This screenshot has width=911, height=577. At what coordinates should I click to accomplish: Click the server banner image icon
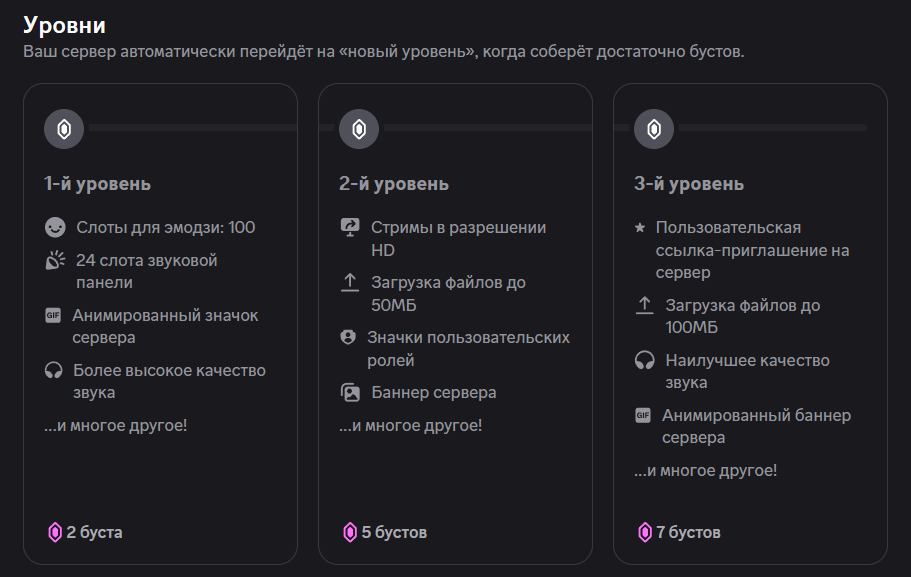tap(349, 393)
